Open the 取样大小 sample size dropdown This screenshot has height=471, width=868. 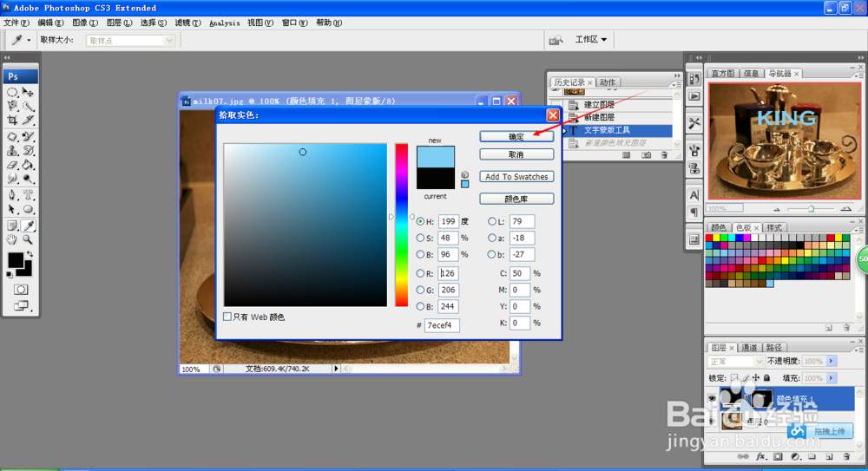click(x=130, y=41)
